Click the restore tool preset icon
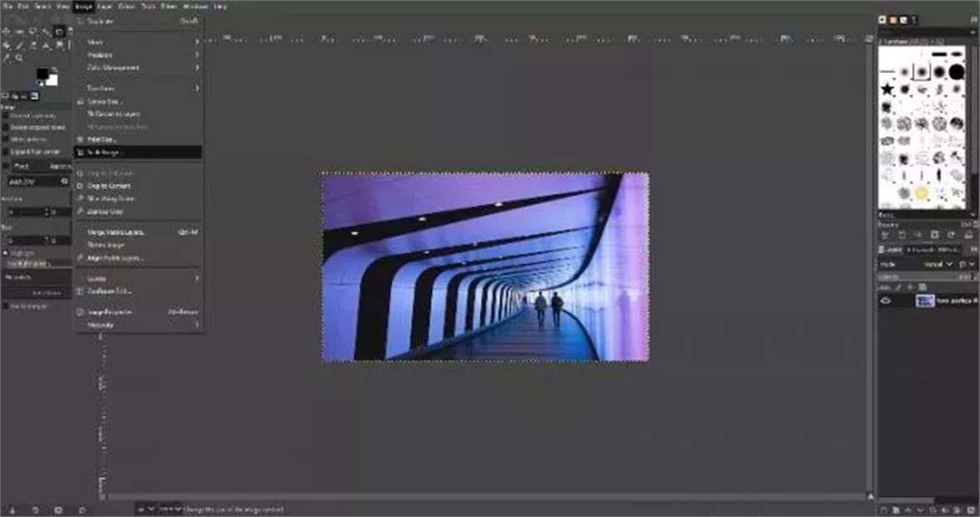980x517 pixels. (36, 510)
